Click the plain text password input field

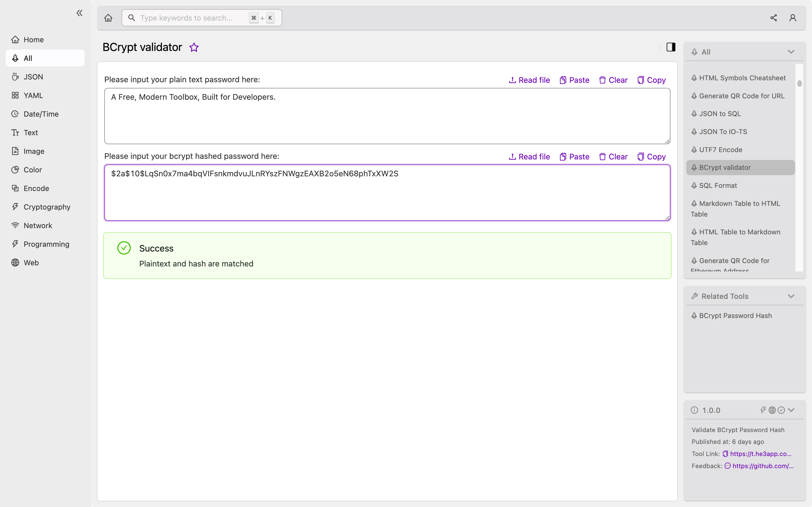pyautogui.click(x=387, y=116)
